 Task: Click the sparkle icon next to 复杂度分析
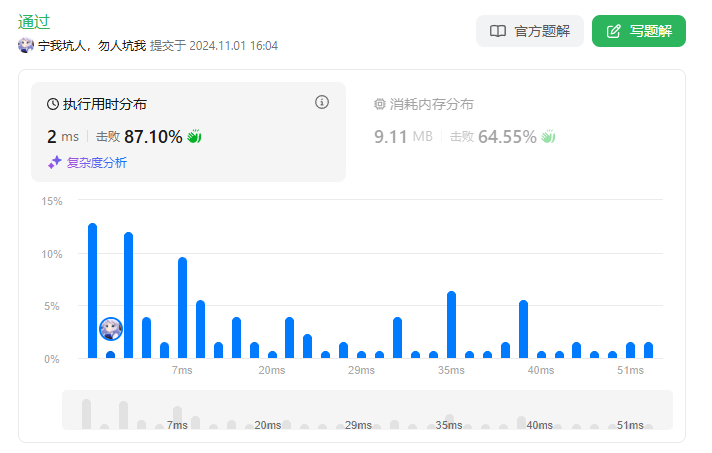55,162
